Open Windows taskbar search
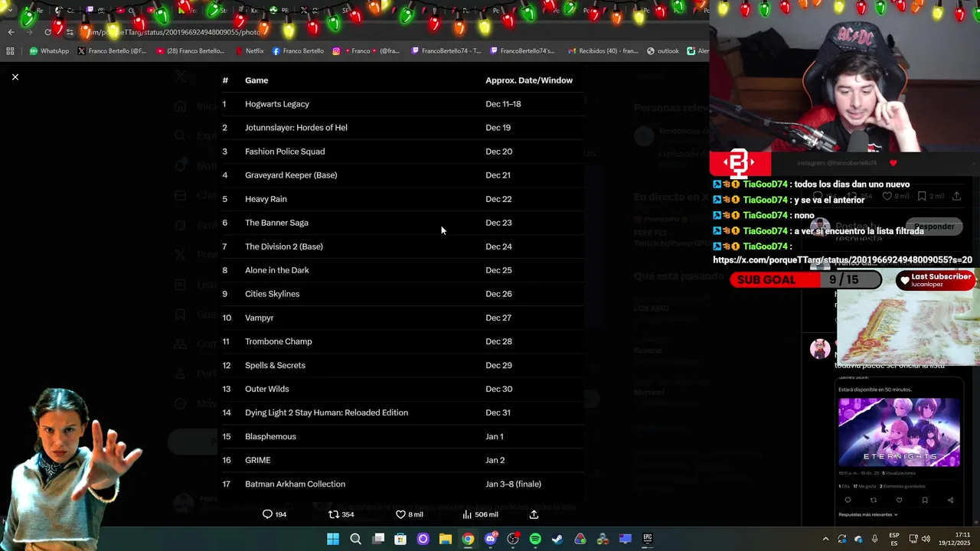 [x=355, y=539]
